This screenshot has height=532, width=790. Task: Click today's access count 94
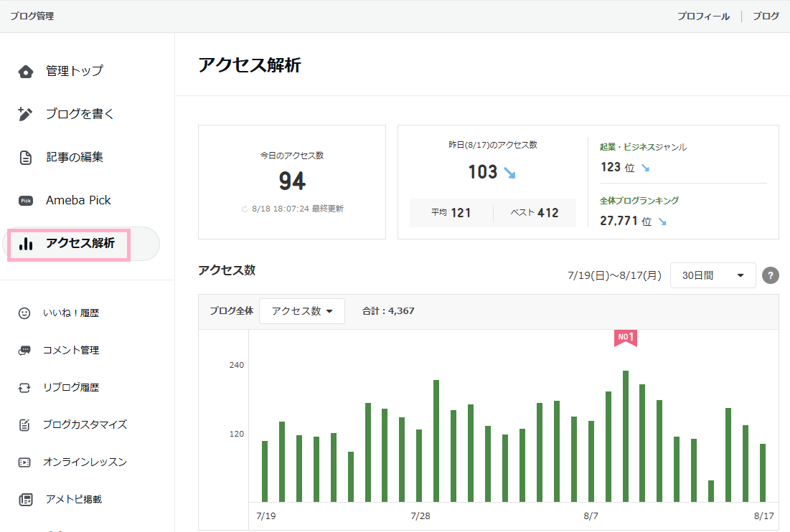[x=292, y=181]
